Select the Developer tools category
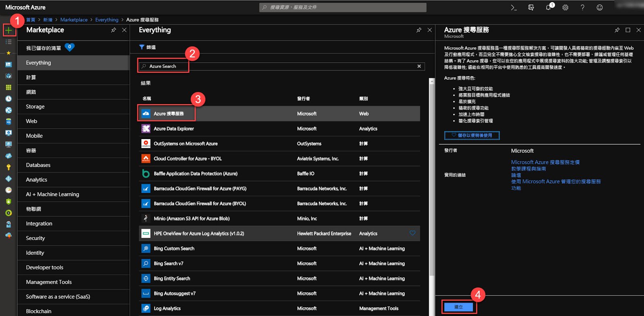The image size is (644, 316). tap(73, 267)
